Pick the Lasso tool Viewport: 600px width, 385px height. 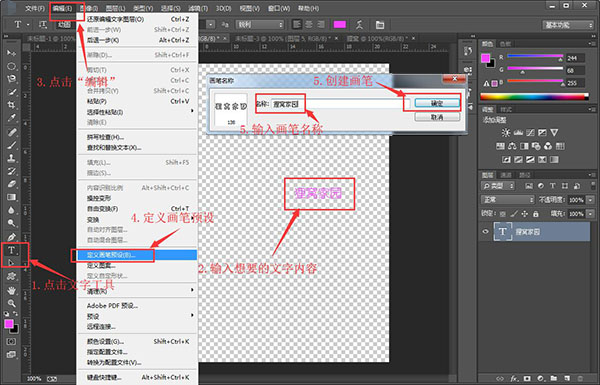tap(11, 79)
